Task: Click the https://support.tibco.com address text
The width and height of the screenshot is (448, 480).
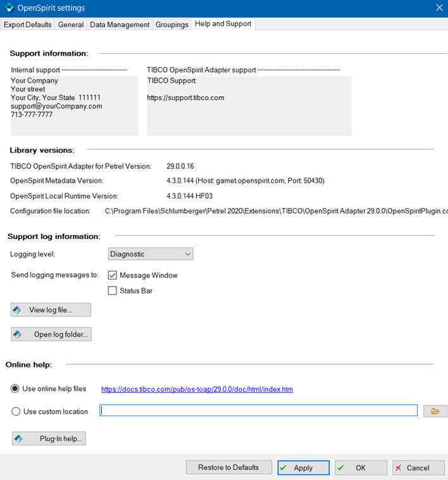Action: (x=185, y=97)
